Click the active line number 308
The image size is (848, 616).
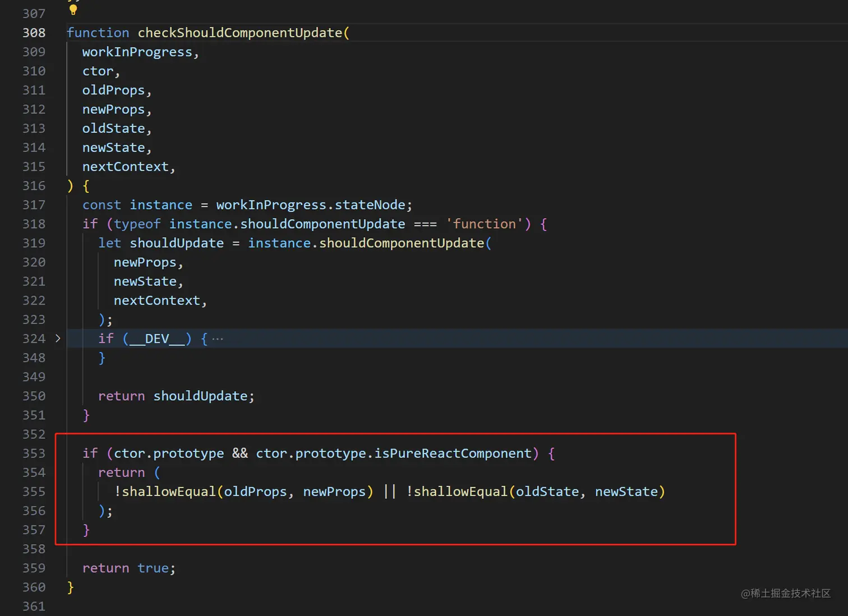[34, 33]
